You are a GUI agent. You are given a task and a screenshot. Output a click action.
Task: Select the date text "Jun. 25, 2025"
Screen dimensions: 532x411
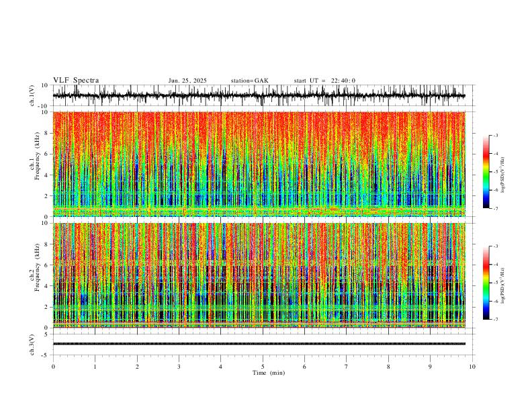point(187,81)
